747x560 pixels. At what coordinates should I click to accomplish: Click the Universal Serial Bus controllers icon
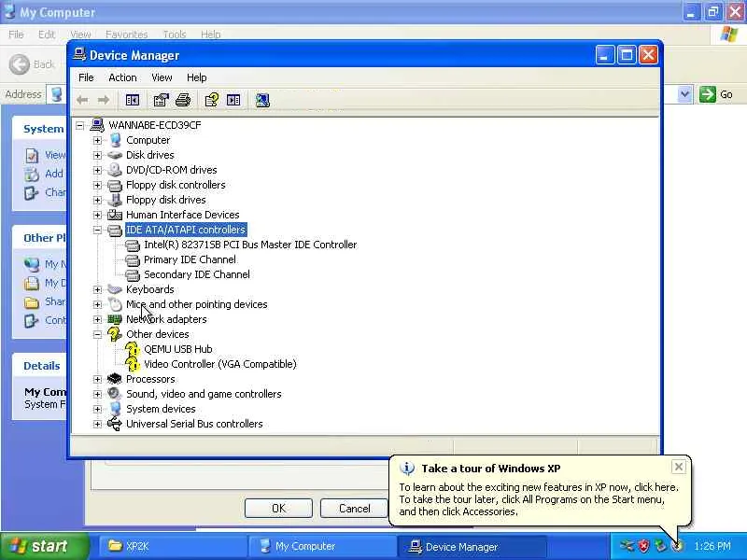[x=115, y=424]
